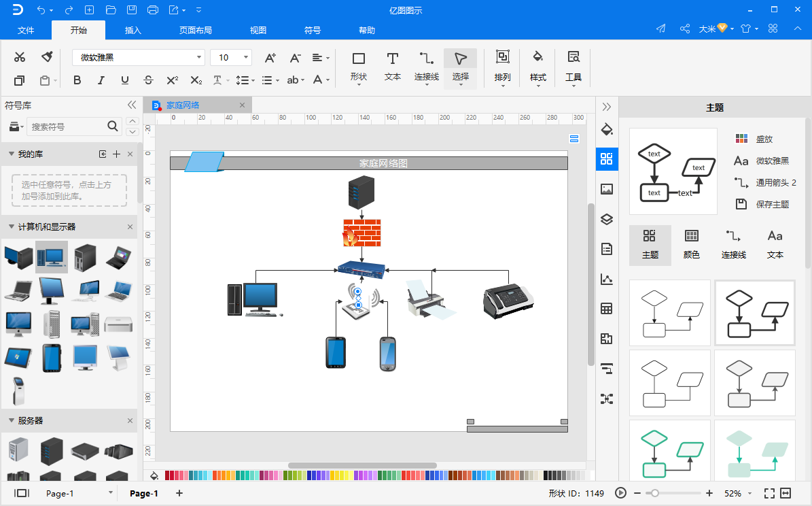Open the Image panel icon in sidebar
The image size is (812, 506).
(x=607, y=189)
